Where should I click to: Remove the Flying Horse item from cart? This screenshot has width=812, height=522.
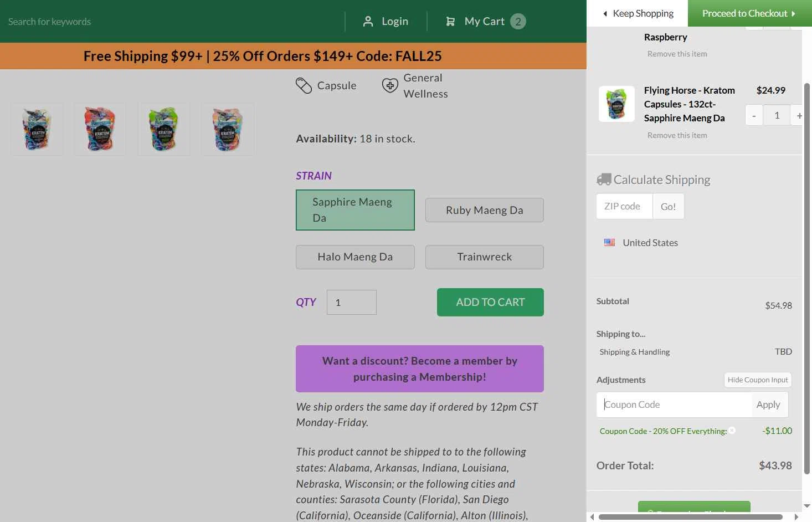pyautogui.click(x=677, y=135)
